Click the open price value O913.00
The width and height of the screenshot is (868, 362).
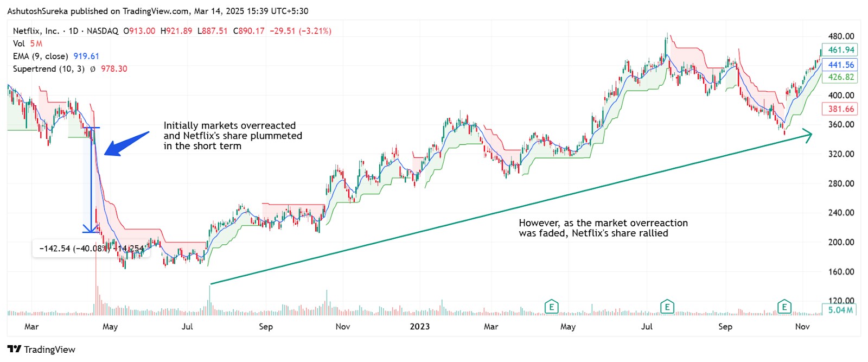tap(139, 31)
